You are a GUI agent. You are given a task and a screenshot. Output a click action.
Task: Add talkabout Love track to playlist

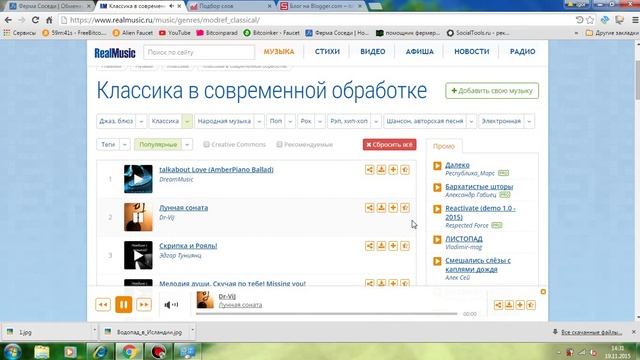tap(393, 170)
